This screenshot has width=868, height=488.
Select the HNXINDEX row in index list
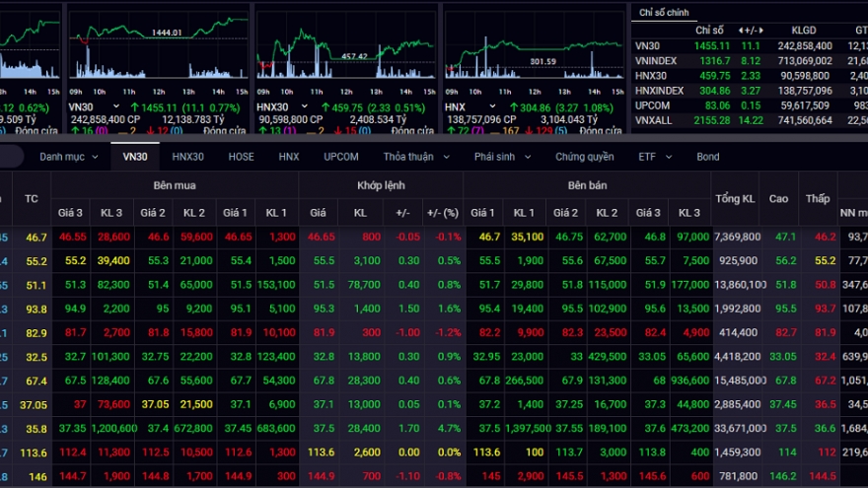click(x=750, y=91)
